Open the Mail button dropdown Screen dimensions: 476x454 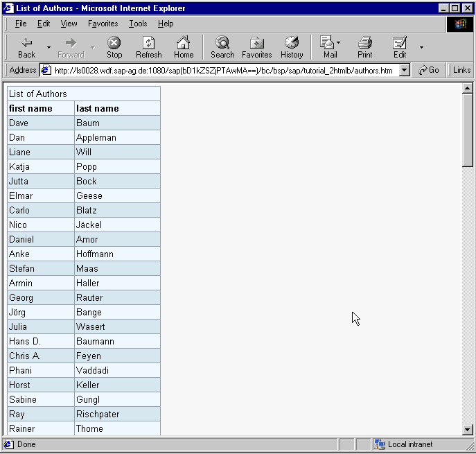(x=338, y=42)
